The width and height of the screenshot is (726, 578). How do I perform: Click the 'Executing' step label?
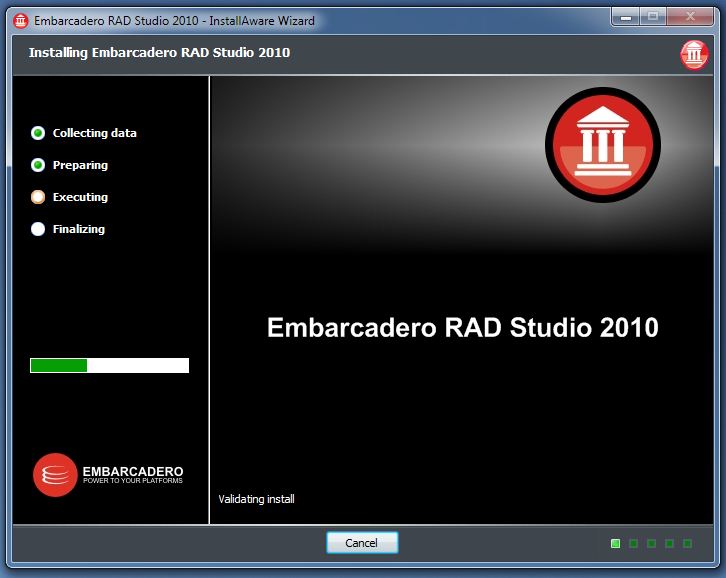[x=80, y=197]
